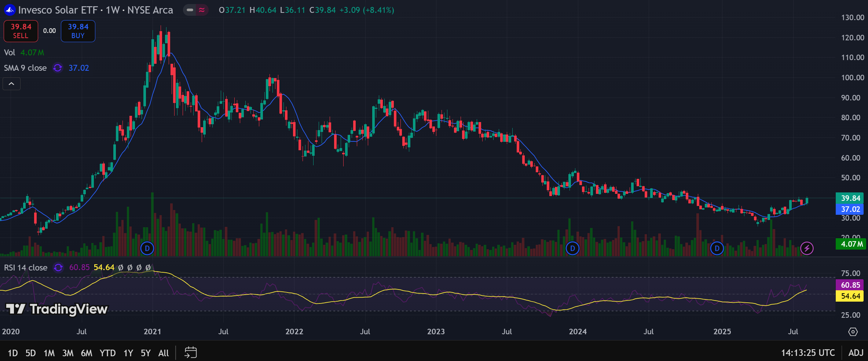Click the 60.85 RSI value label on axis

(850, 285)
